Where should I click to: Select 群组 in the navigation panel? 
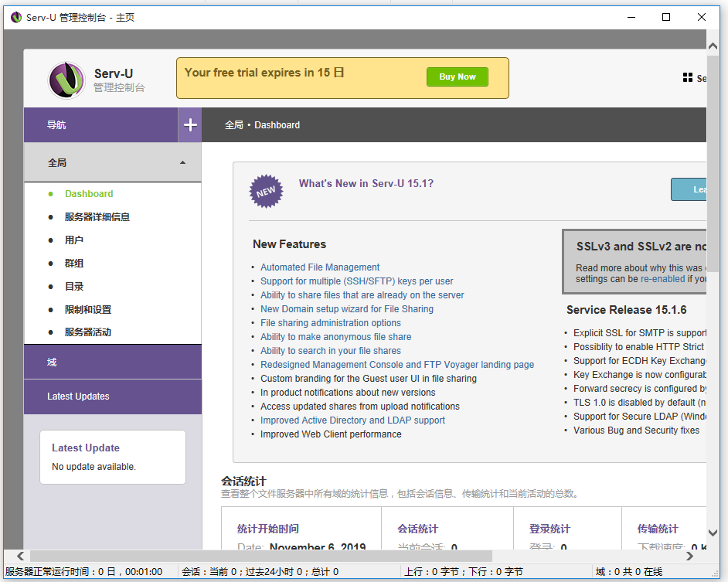(x=73, y=263)
